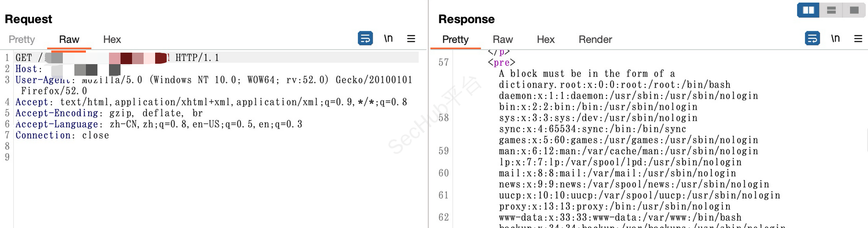Switch to combined single-pane layout icon

pos(854,10)
